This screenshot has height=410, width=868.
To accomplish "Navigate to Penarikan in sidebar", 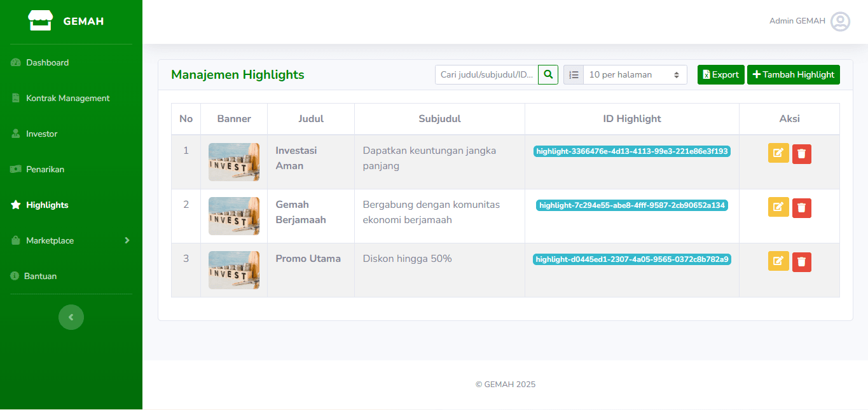I will tap(45, 169).
